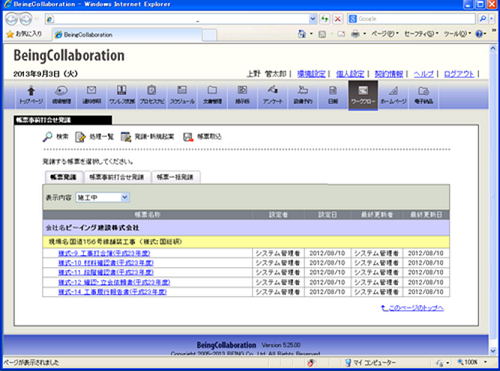
Task: Click the blue Help question mark icon in IE
Action: (x=479, y=34)
